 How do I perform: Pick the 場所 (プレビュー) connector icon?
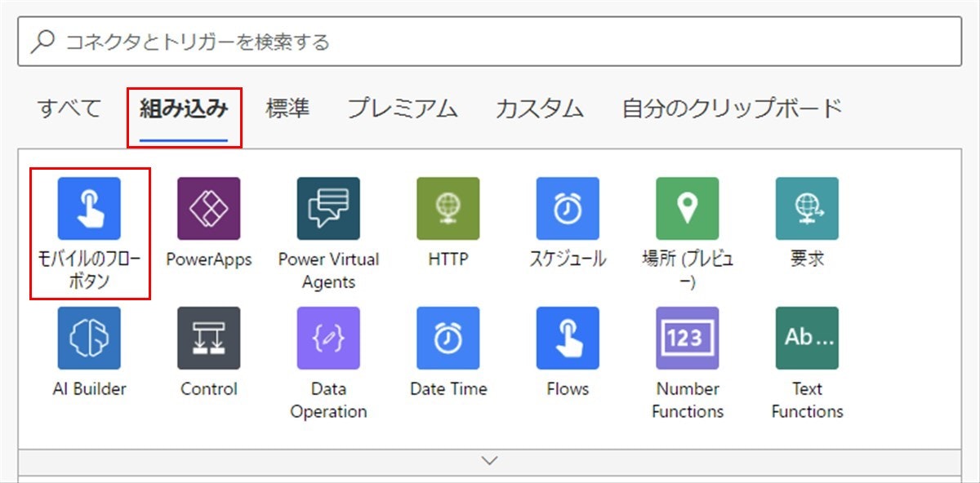(688, 208)
